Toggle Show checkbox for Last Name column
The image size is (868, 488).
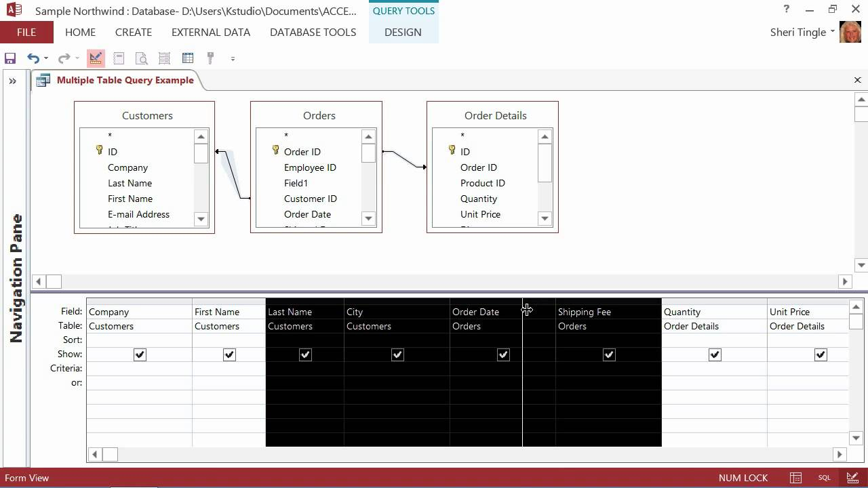[305, 354]
